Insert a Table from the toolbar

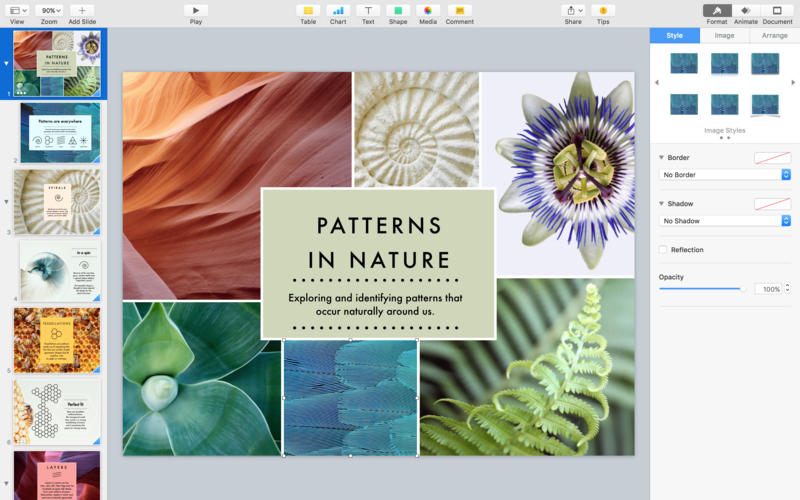pos(308,10)
